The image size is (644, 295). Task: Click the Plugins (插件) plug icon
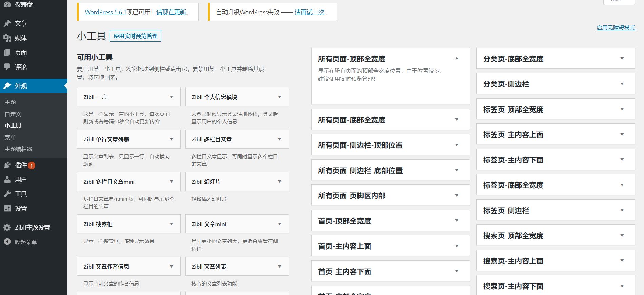tap(7, 165)
